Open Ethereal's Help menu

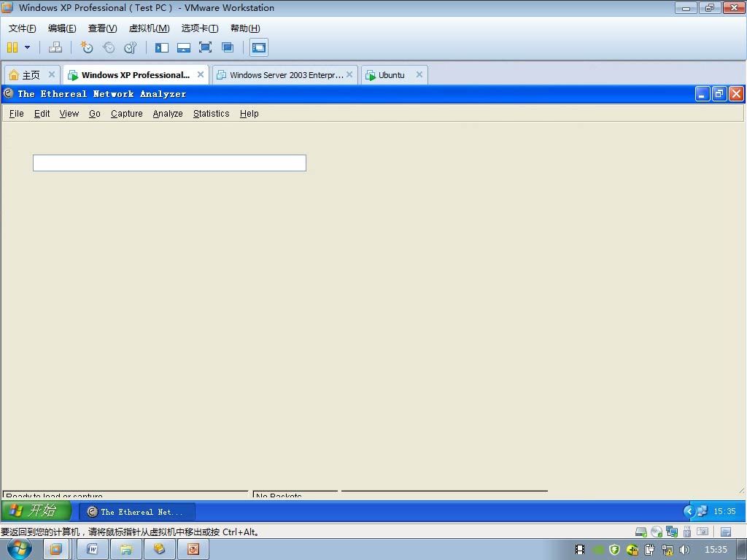point(249,113)
